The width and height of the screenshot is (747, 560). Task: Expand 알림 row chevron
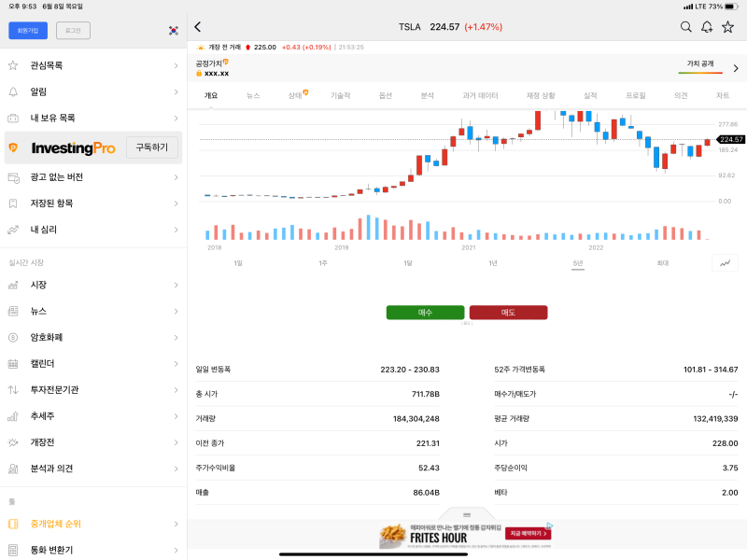click(176, 91)
